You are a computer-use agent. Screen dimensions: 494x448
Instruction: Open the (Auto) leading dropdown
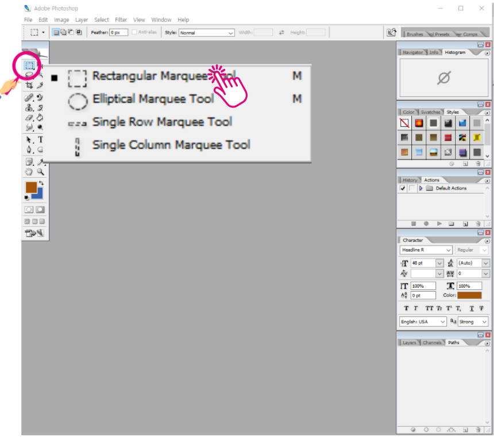[x=485, y=263]
